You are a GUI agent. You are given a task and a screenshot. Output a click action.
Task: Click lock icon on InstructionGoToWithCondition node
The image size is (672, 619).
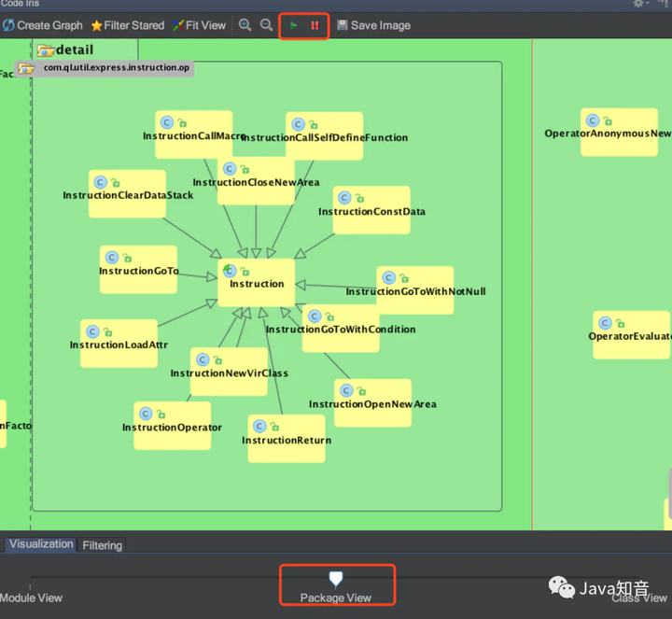coord(329,317)
